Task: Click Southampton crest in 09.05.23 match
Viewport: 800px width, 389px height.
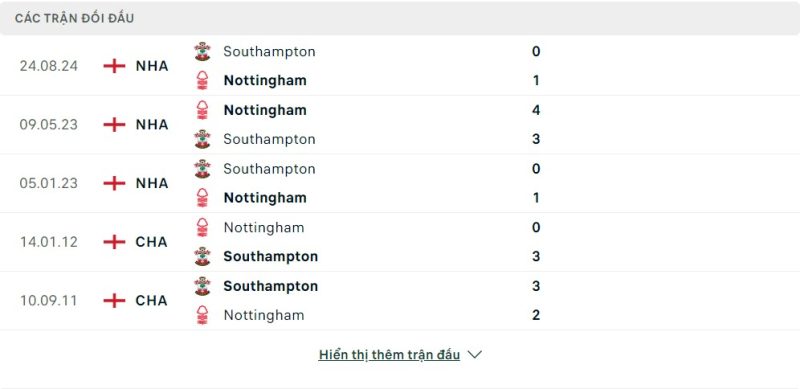Action: pyautogui.click(x=203, y=139)
